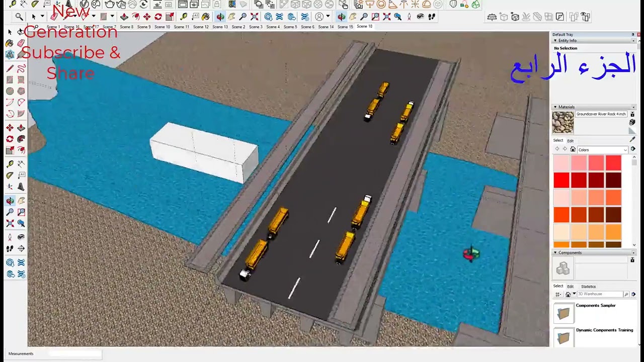The height and width of the screenshot is (362, 644).
Task: Open the Edit tab in Materials
Action: tap(570, 141)
